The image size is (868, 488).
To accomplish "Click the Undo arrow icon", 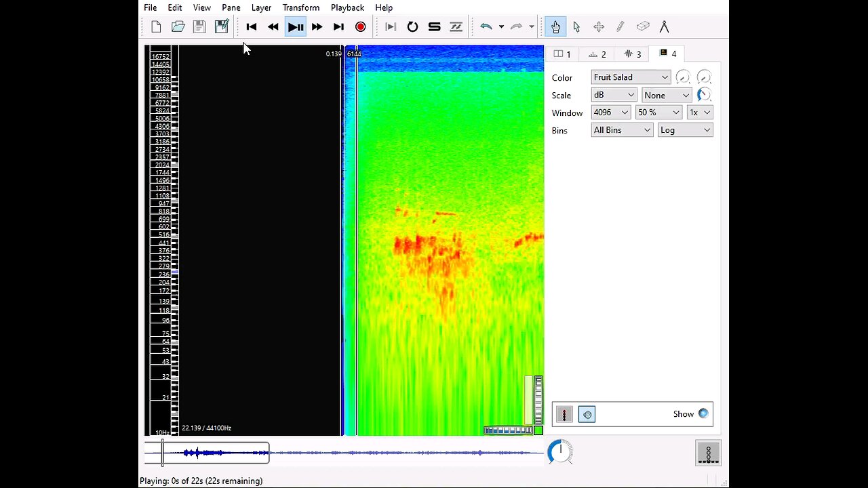I will point(486,27).
